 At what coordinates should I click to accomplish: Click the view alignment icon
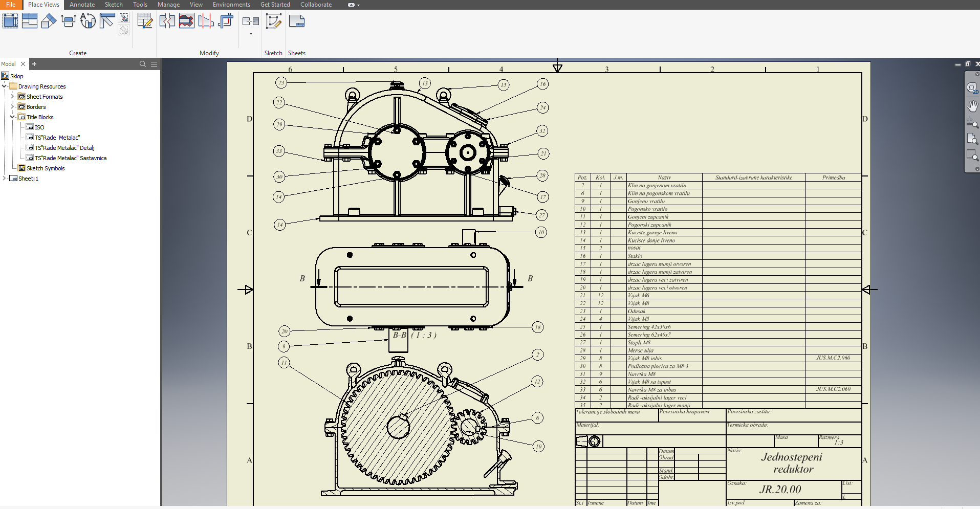[251, 21]
